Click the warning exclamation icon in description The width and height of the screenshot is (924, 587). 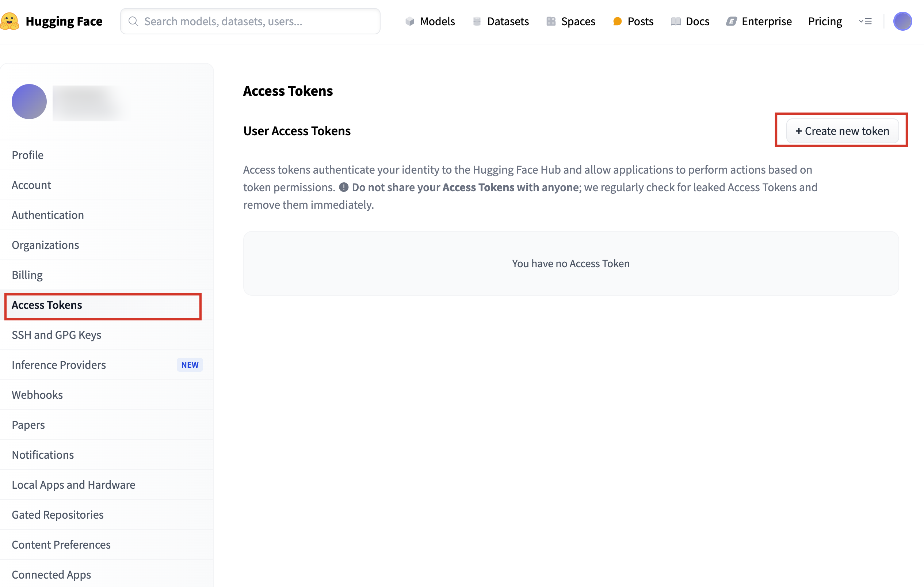click(x=344, y=188)
